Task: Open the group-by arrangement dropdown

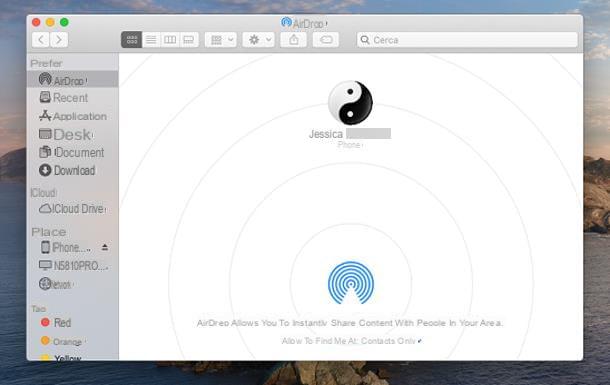Action: pyautogui.click(x=221, y=40)
